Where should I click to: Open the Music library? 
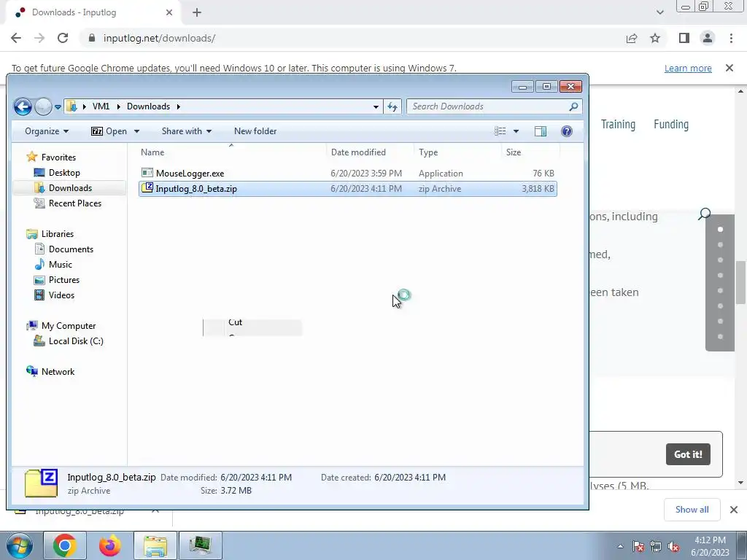[x=60, y=264]
